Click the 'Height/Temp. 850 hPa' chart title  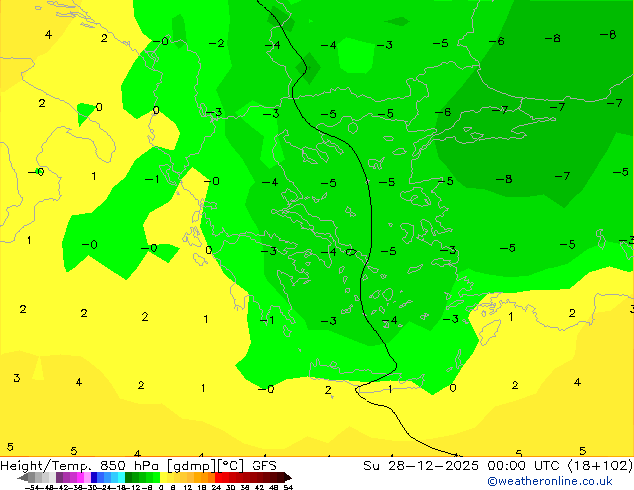coord(81,466)
